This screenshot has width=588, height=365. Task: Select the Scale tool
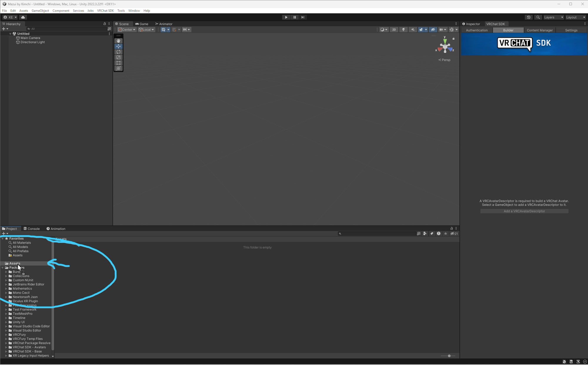[x=118, y=57]
